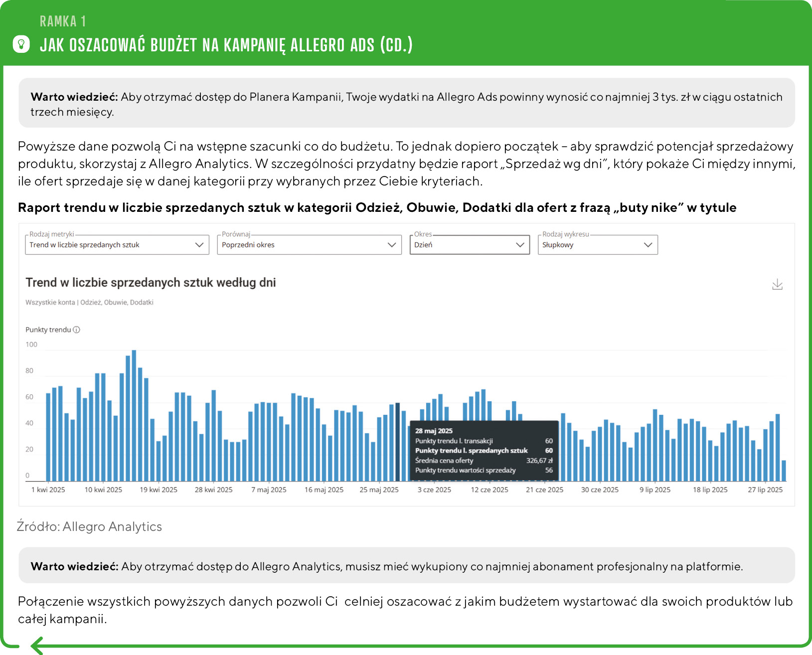Click the 19 kwi 2025 axis label

point(159,490)
